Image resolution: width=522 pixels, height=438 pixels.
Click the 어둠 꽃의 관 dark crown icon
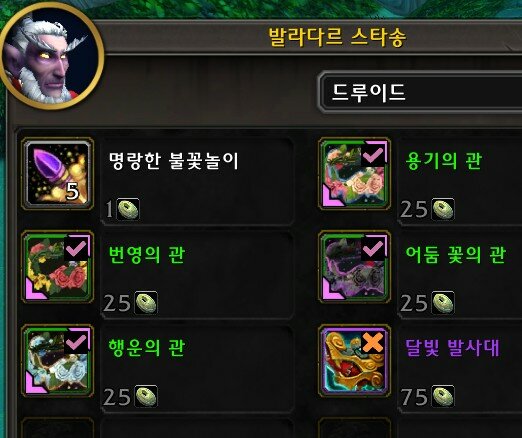tap(355, 267)
